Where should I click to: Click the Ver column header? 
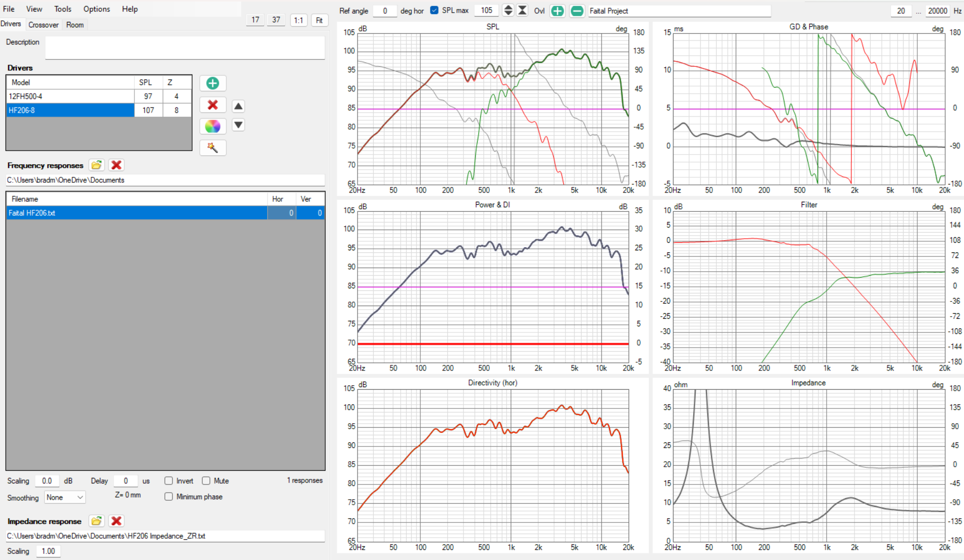point(310,199)
